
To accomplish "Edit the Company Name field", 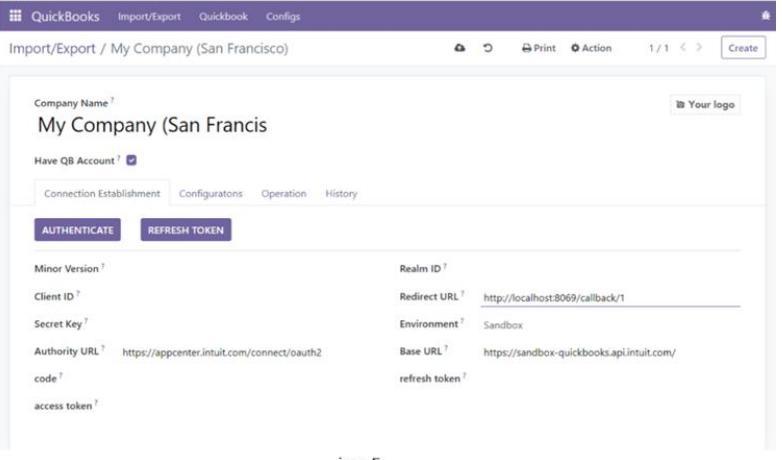I will click(x=152, y=125).
